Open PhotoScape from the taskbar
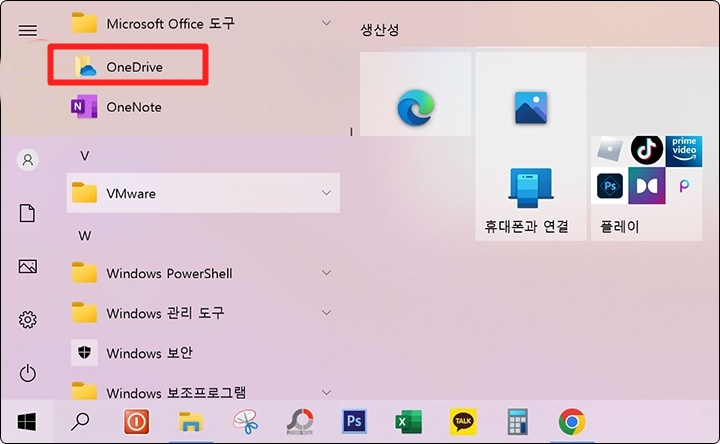720x444 pixels. coord(299,422)
